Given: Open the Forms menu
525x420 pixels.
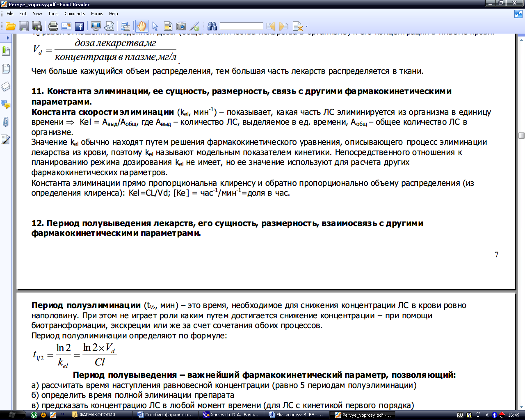Looking at the screenshot, I should (x=97, y=14).
